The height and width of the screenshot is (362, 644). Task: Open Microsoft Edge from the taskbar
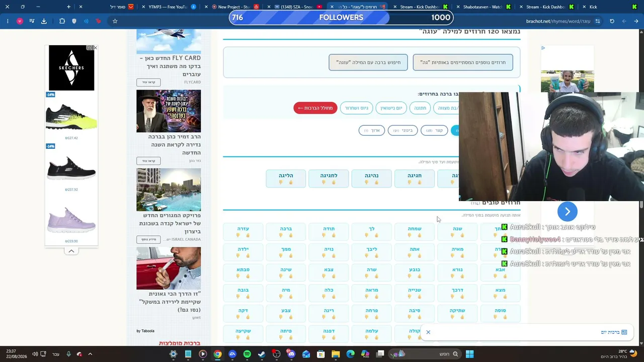pos(350,354)
